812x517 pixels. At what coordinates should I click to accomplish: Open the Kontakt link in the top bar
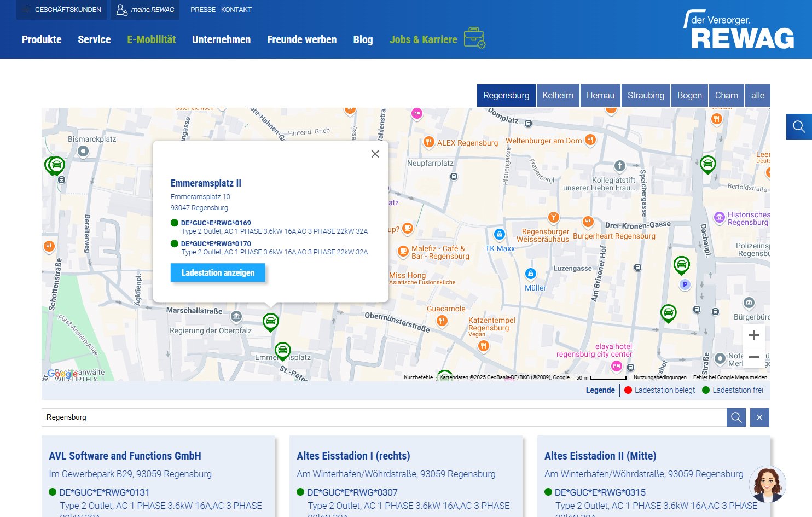click(236, 10)
